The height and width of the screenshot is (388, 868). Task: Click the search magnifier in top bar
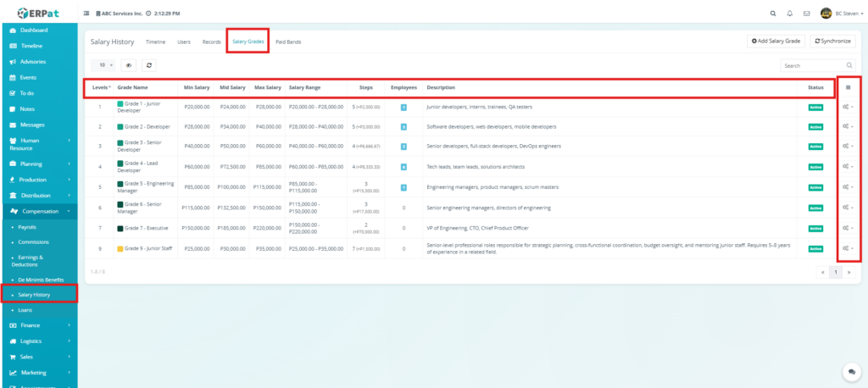(772, 14)
